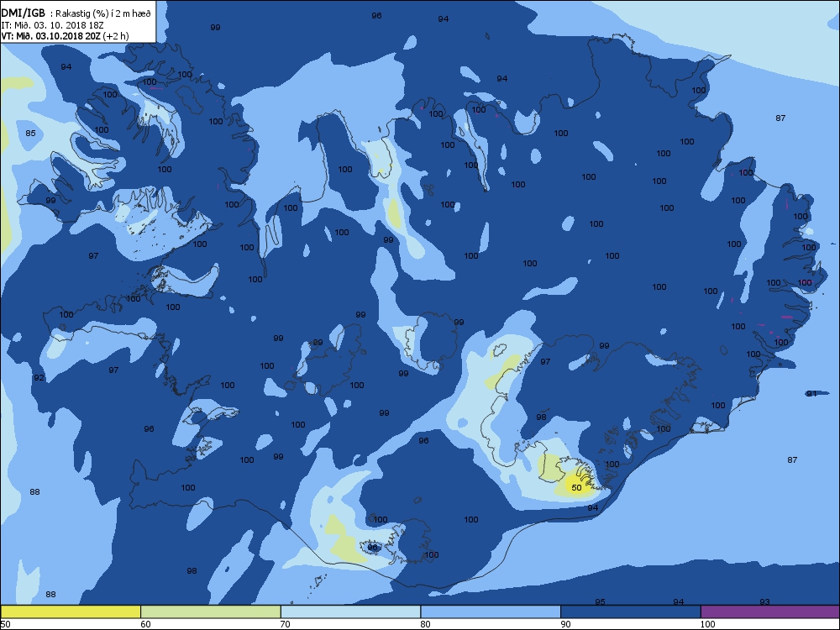The image size is (840, 630).
Task: Click the 85 humidity value on the map
Action: [x=30, y=133]
